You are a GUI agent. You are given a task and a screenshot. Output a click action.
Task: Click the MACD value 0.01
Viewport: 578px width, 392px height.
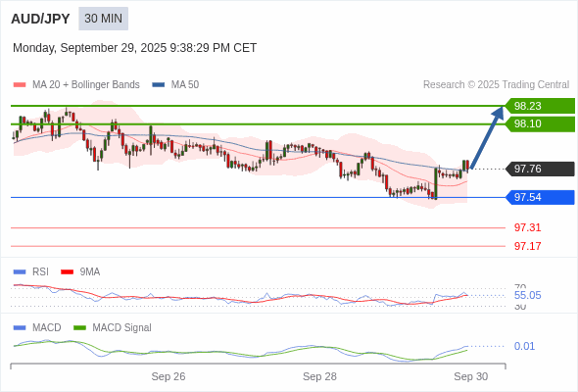[x=524, y=346]
